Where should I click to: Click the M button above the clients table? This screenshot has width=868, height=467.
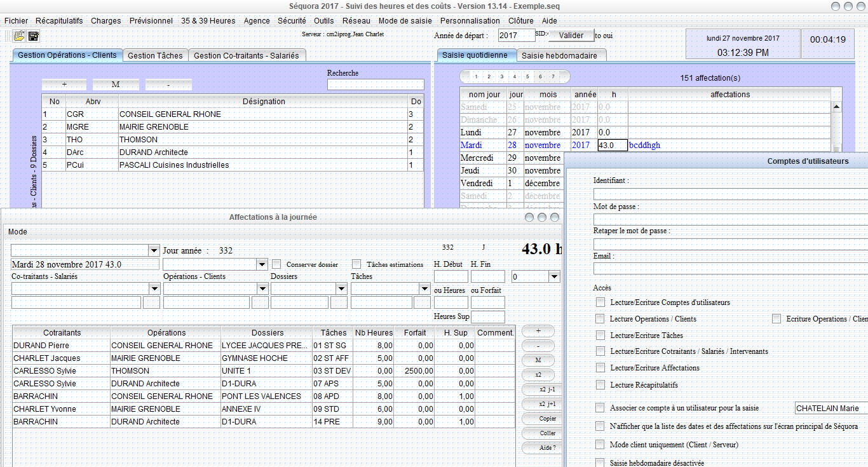(x=116, y=85)
